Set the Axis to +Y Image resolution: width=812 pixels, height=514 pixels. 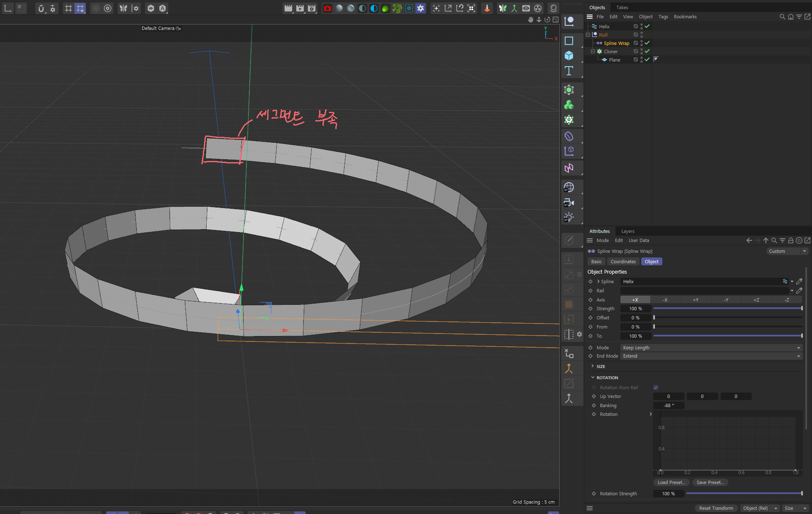[696, 300]
